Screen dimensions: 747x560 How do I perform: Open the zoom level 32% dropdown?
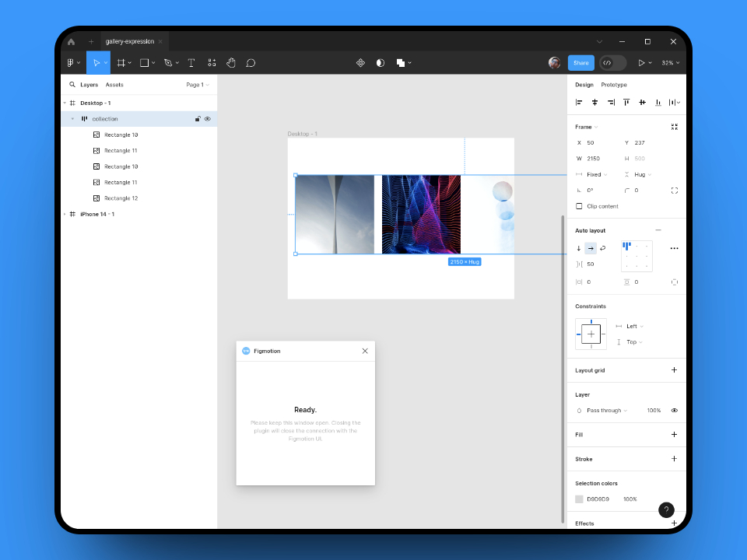point(670,63)
